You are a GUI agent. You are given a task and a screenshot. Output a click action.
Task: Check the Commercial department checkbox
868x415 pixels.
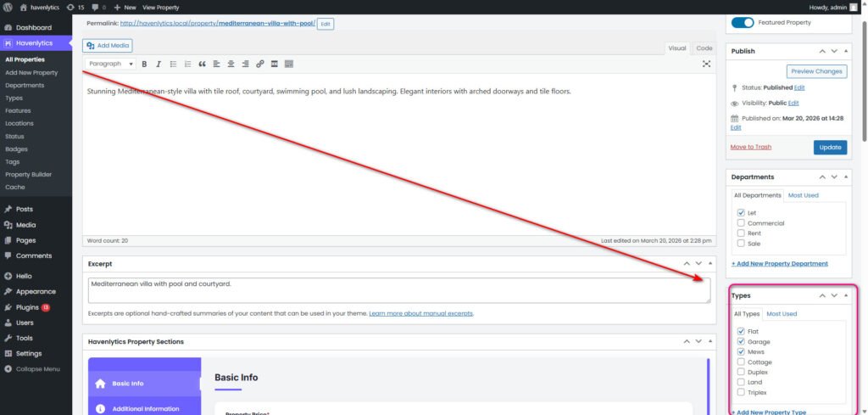pyautogui.click(x=741, y=223)
